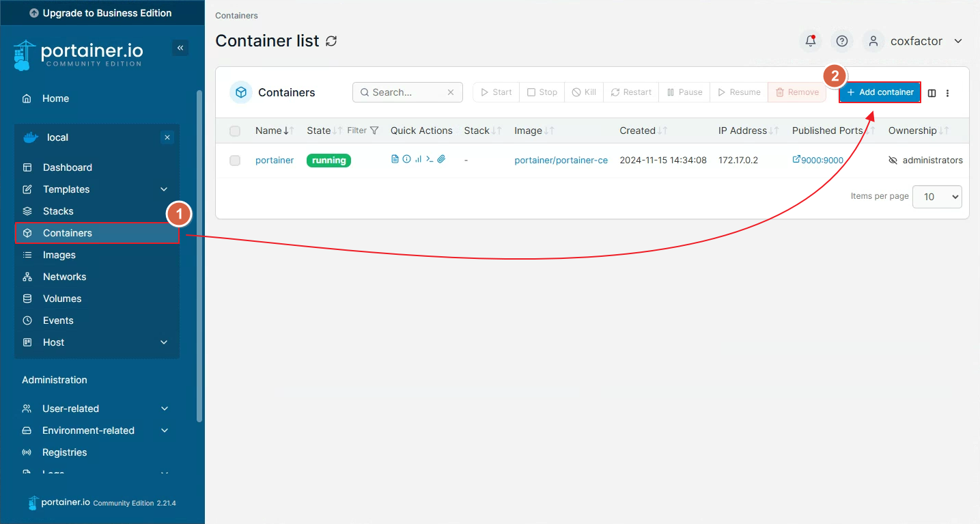Sort the table by IP Address column

pyautogui.click(x=750, y=130)
